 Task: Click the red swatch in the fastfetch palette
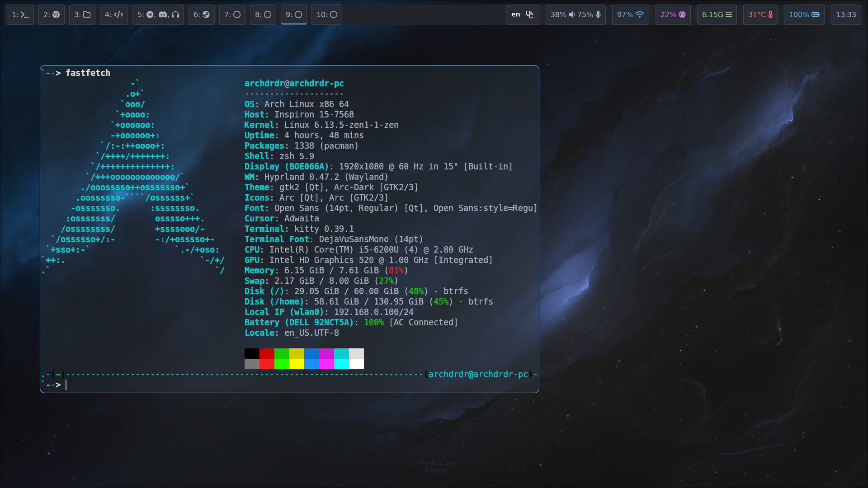click(x=267, y=359)
